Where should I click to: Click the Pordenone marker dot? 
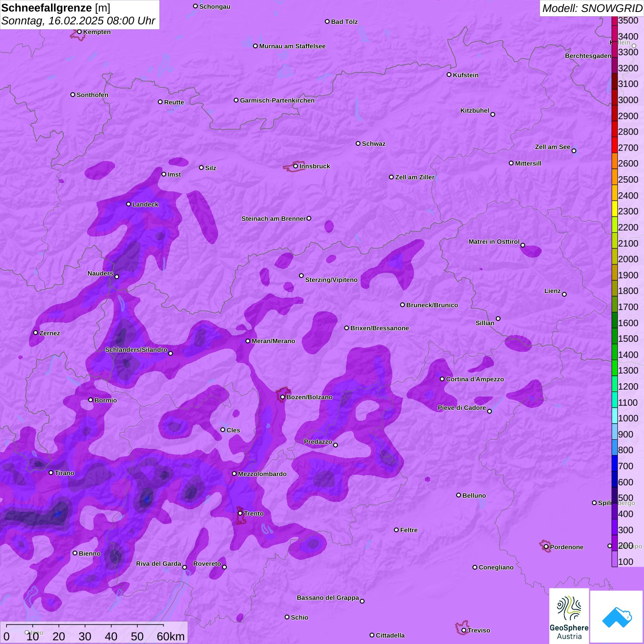546,547
